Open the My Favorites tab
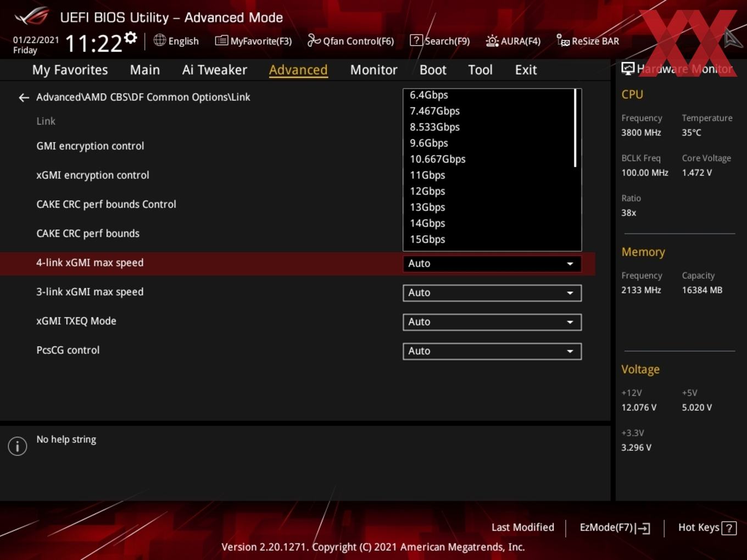Viewport: 747px width, 560px height. pyautogui.click(x=70, y=70)
